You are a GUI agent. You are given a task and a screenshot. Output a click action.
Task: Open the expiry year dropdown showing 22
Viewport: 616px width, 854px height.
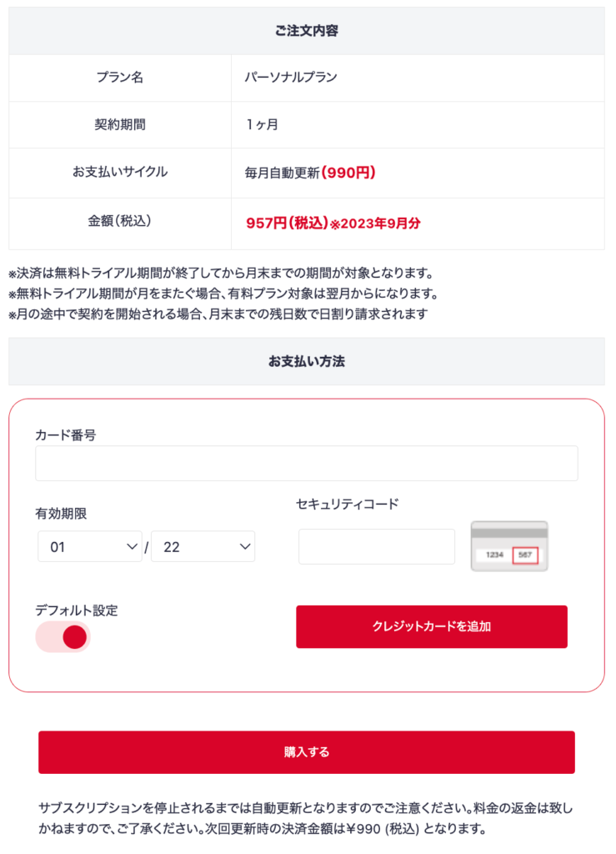203,547
